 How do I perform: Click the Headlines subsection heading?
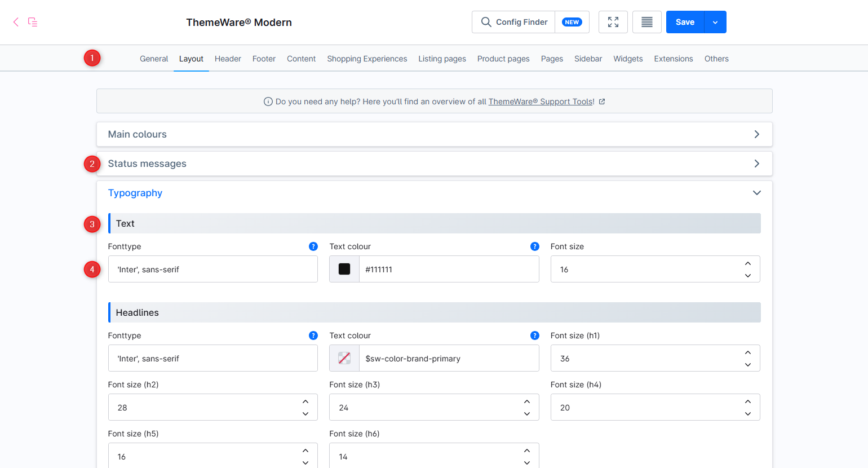click(138, 312)
